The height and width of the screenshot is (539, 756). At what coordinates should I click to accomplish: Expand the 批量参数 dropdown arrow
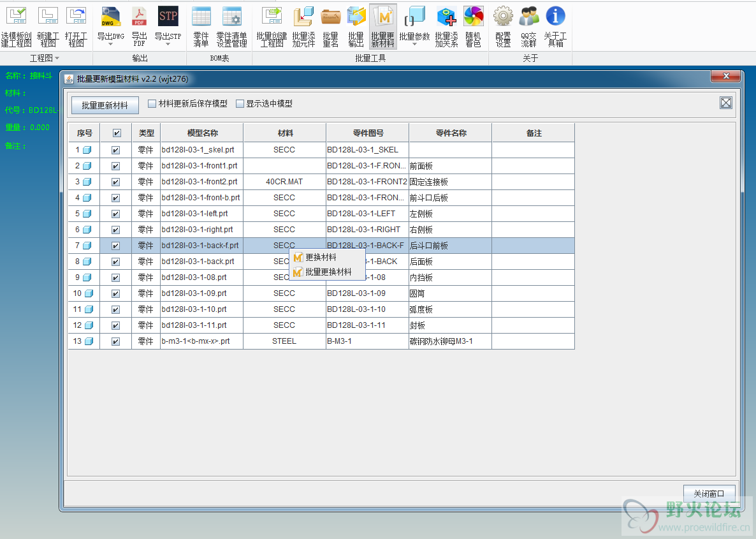[414, 45]
